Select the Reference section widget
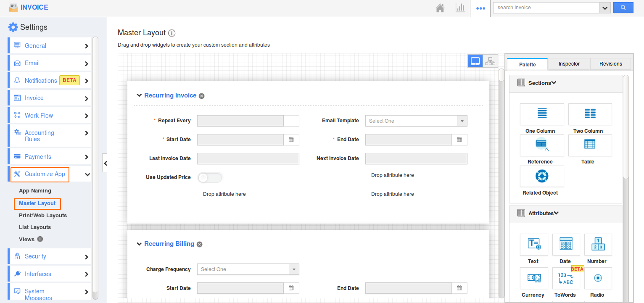 (542, 145)
